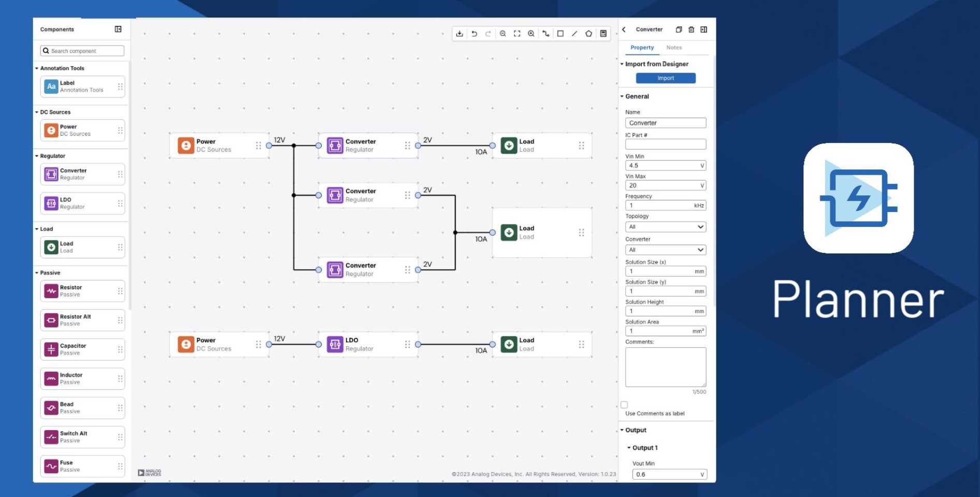Viewport: 980px width, 497px height.
Task: Go back using the Converter panel arrow
Action: [624, 30]
